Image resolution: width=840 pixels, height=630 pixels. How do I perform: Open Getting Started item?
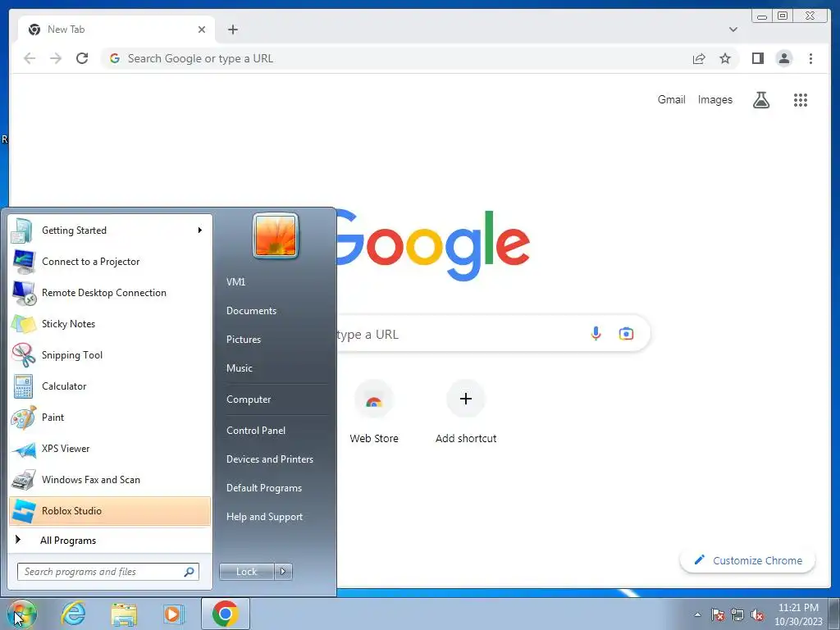110,231
